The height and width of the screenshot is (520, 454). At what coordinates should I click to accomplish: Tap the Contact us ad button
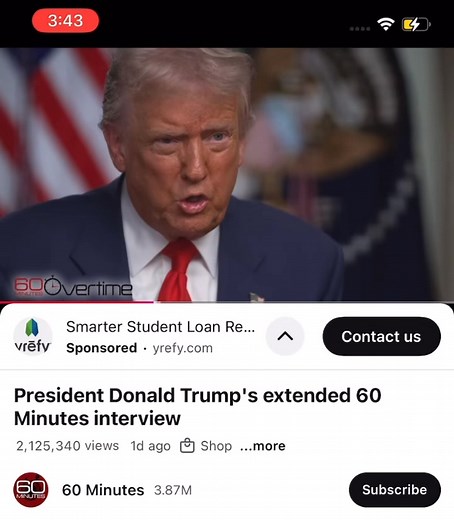pos(381,336)
